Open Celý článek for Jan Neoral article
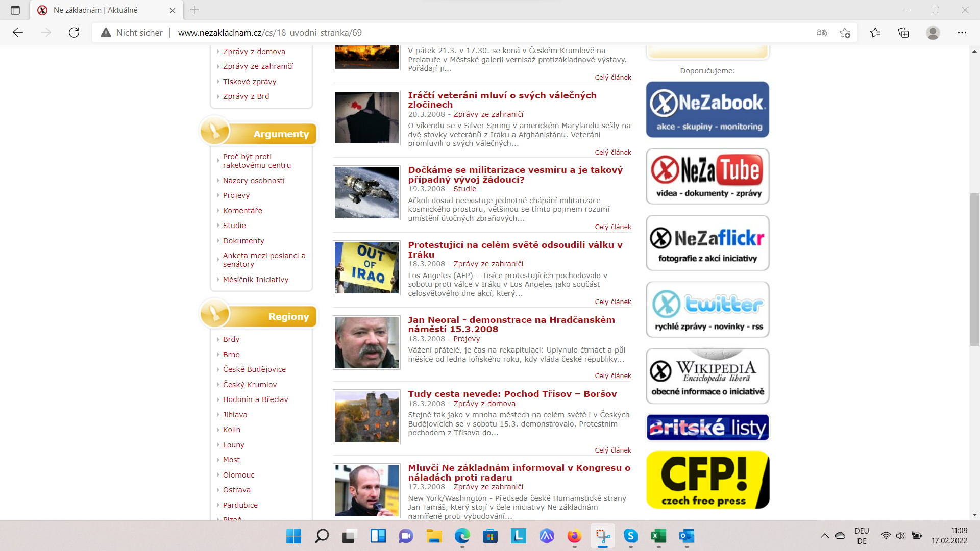The width and height of the screenshot is (980, 551). click(613, 376)
